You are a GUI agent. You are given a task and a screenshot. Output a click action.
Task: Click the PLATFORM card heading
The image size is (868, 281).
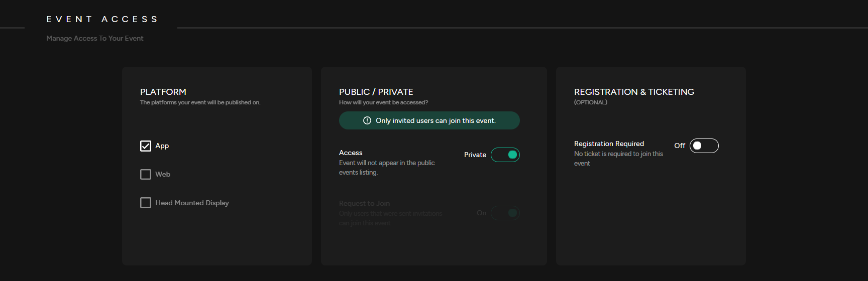coord(163,92)
